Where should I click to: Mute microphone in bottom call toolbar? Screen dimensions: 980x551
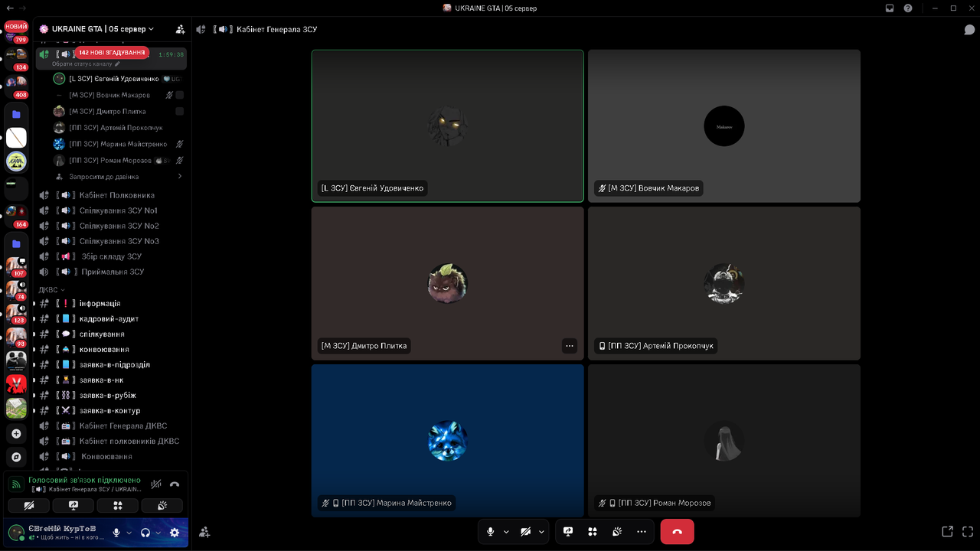point(491,531)
